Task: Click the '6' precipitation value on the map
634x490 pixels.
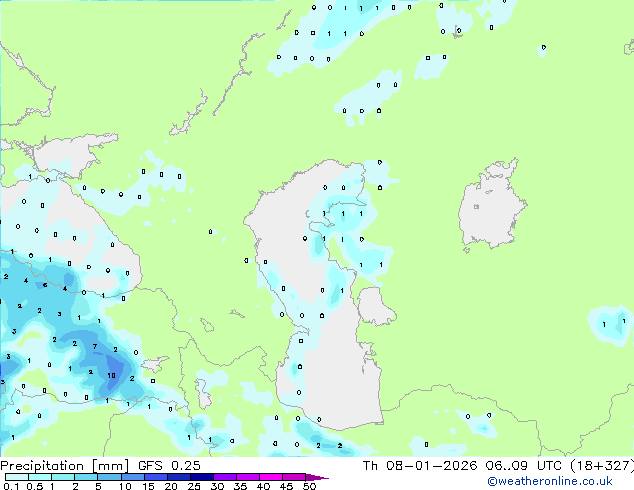Action: click(45, 285)
